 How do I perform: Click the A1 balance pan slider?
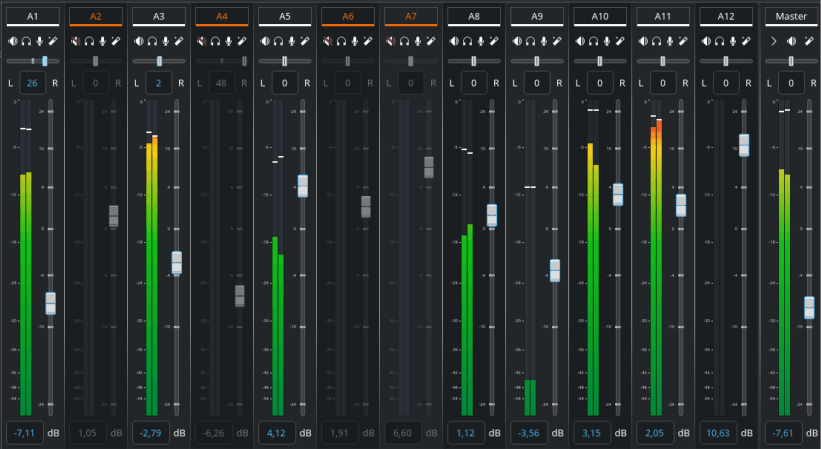coord(33,61)
